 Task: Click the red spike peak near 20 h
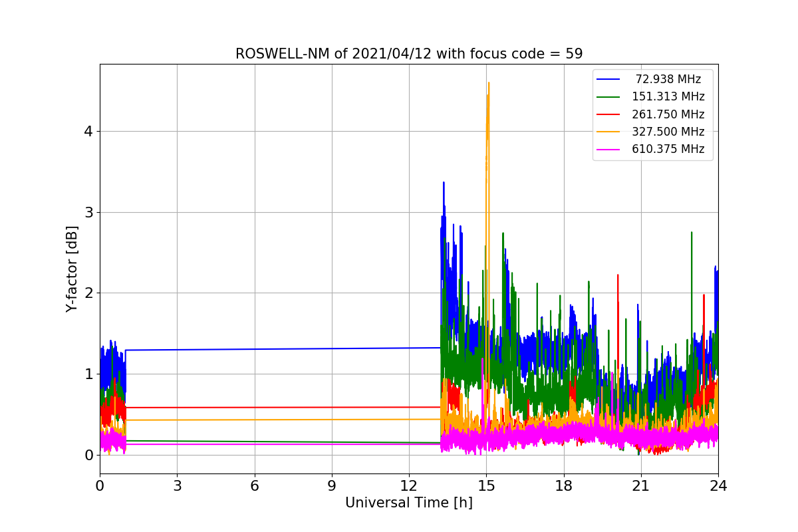click(x=618, y=275)
